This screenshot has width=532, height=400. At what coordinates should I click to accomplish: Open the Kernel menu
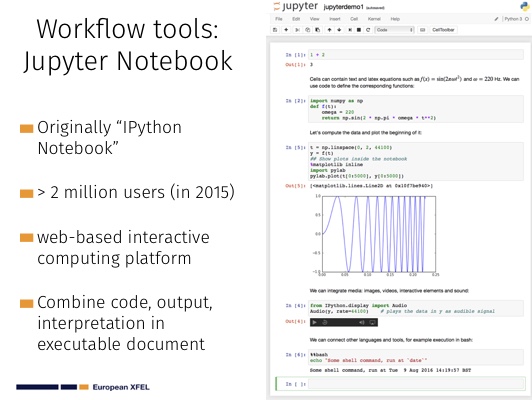point(374,19)
